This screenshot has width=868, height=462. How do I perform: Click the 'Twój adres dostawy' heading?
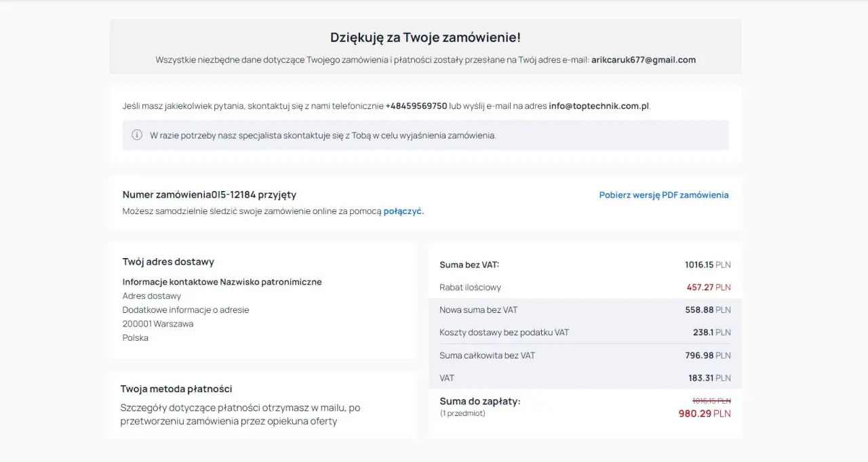pyautogui.click(x=168, y=261)
